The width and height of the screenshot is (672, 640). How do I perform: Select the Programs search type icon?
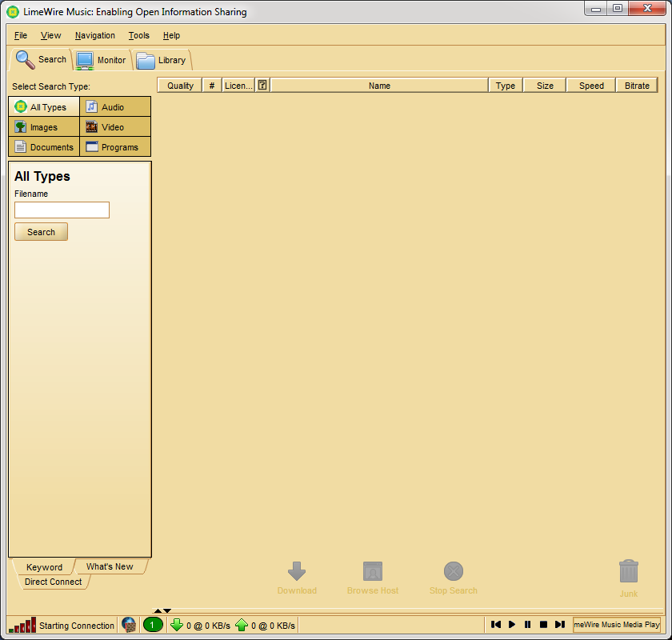[x=92, y=146]
